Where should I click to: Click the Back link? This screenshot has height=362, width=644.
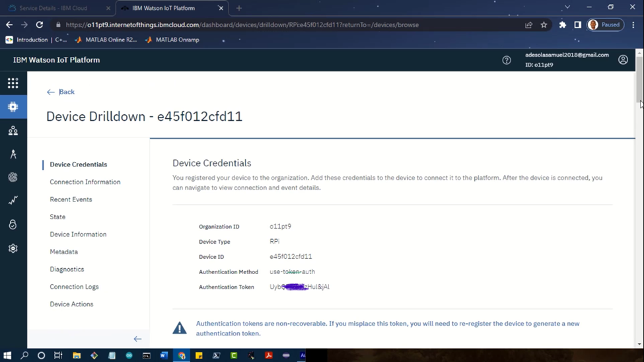(60, 92)
